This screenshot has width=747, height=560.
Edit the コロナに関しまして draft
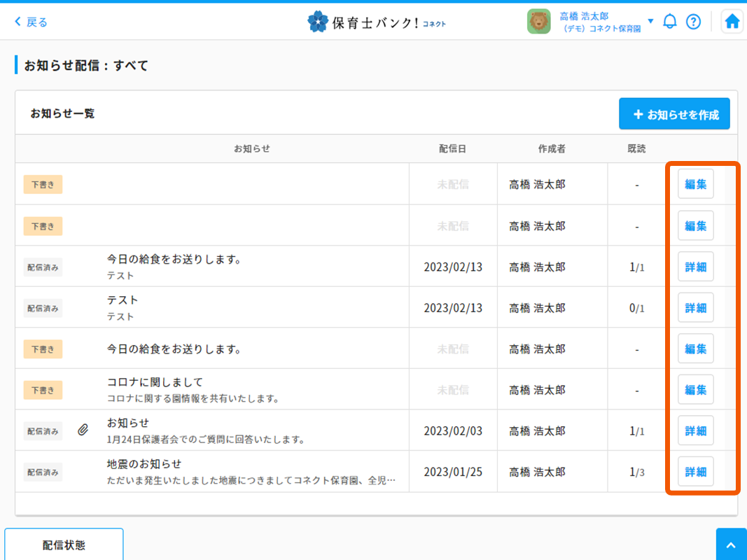695,390
